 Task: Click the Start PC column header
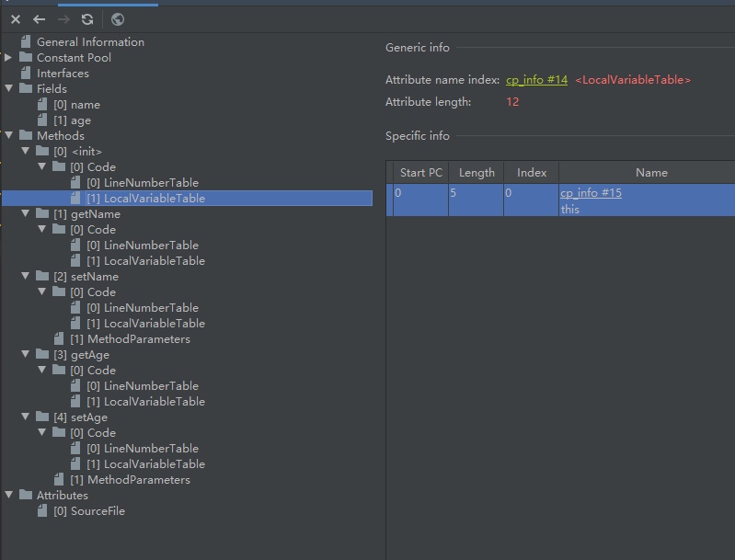tap(421, 173)
